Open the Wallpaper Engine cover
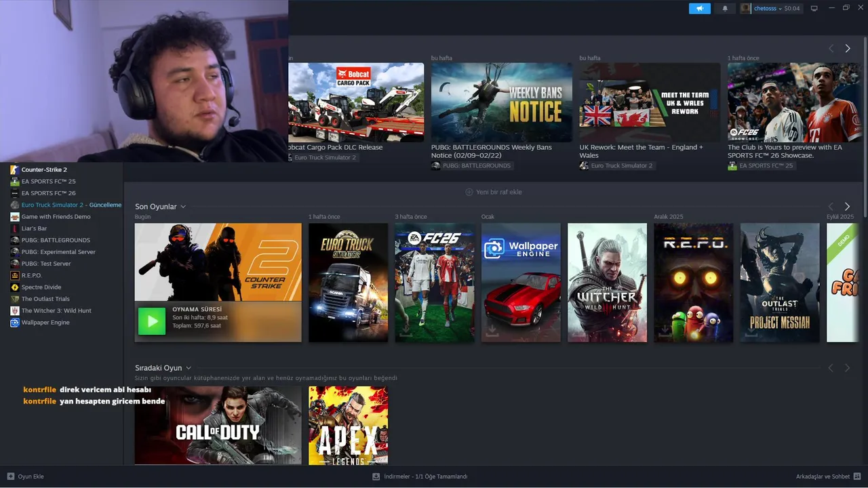The width and height of the screenshot is (868, 488). pyautogui.click(x=521, y=283)
